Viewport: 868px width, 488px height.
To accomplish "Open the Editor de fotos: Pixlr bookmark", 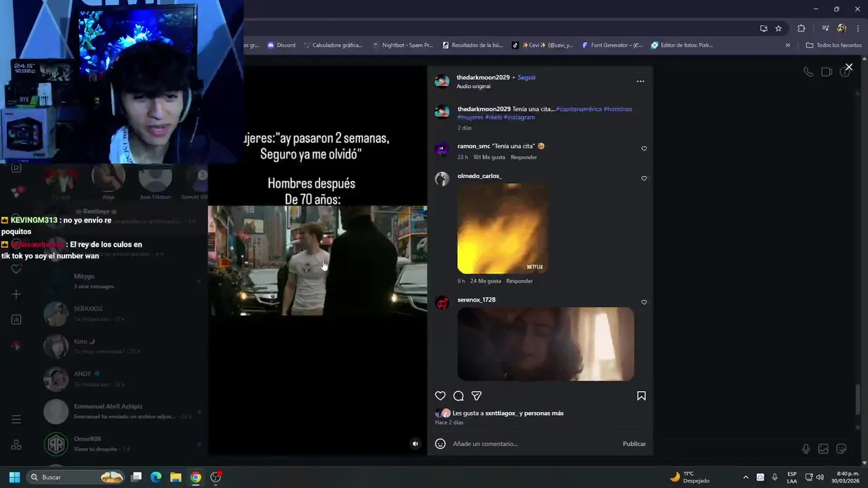I will coord(682,45).
